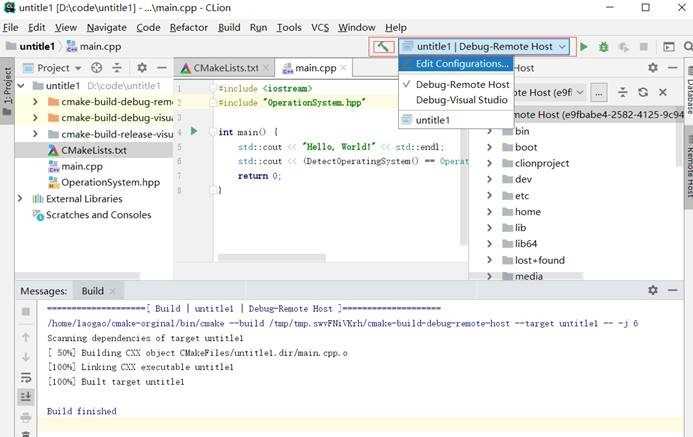Image resolution: width=693 pixels, height=437 pixels.
Task: Open the VCS menu
Action: (x=320, y=27)
